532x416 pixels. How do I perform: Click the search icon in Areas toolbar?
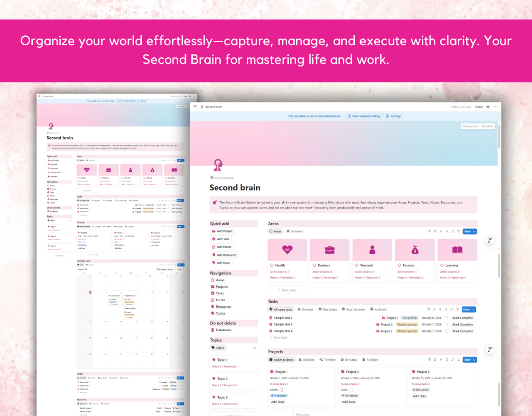point(447,231)
